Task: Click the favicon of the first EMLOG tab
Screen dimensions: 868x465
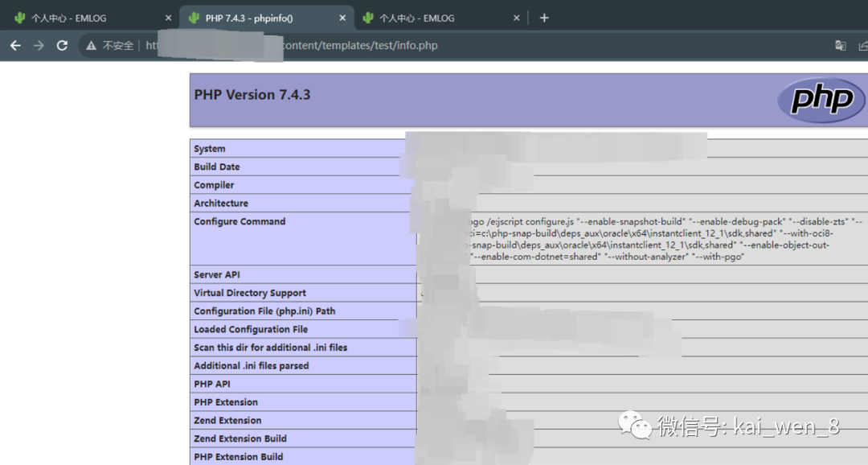Action: coord(20,18)
